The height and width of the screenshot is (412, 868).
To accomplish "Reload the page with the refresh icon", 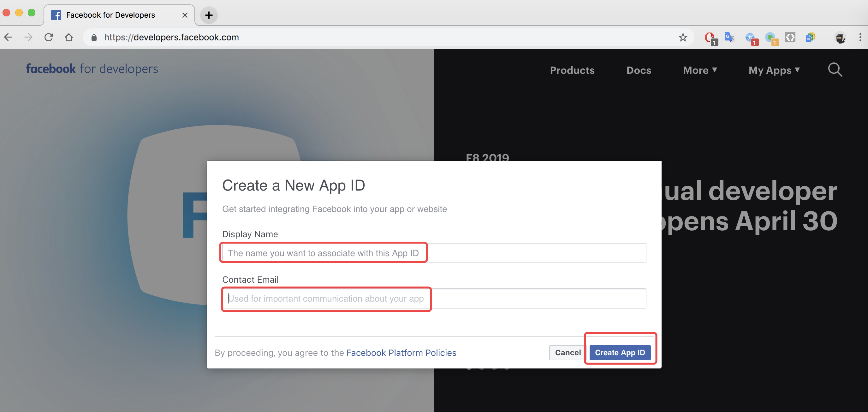I will tap(49, 37).
